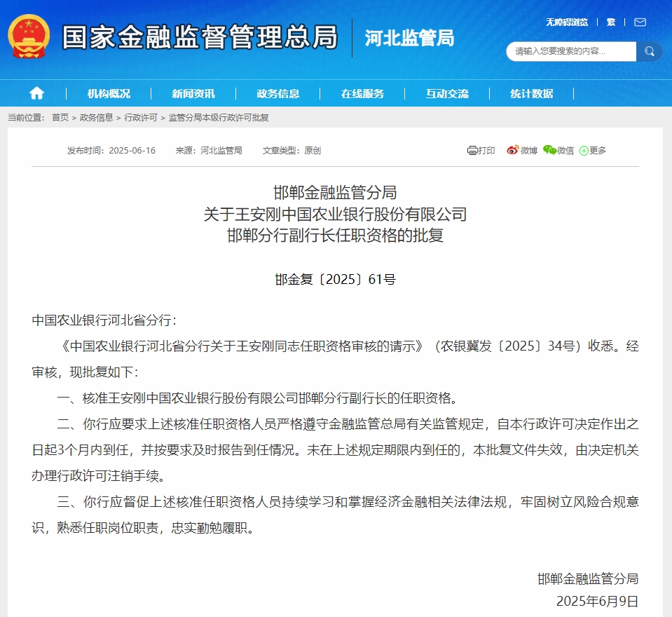Screen dimensions: 672x617
Task: Share article via WeChat icon
Action: click(549, 150)
